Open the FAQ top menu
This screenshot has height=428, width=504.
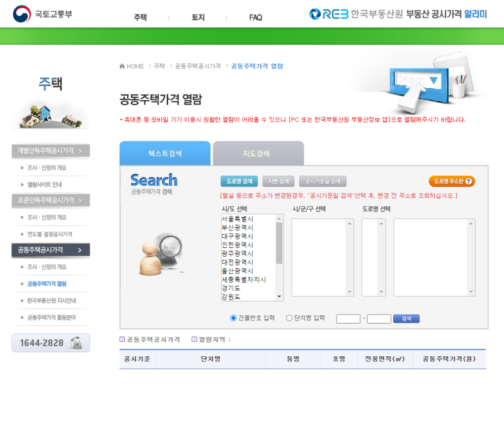(x=256, y=18)
